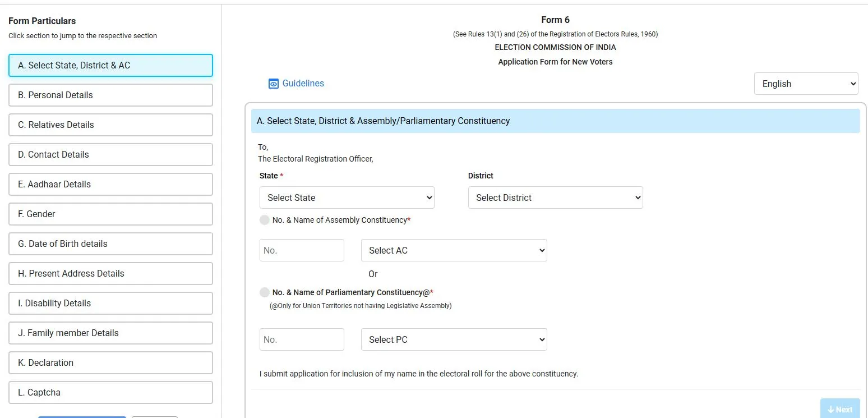Click the section header mentioning Assembly/Parliamentary Constituency
Viewport: 868px width, 418px height.
(555, 121)
